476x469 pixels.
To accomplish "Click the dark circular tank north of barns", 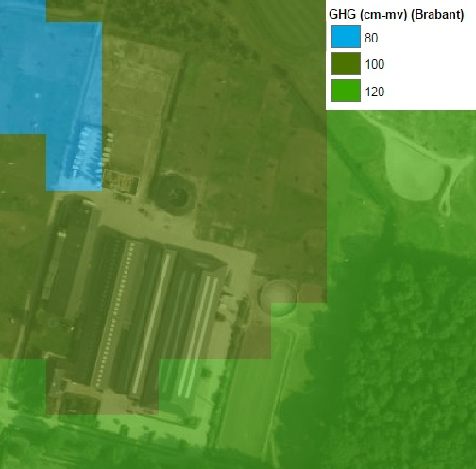I will (x=173, y=193).
